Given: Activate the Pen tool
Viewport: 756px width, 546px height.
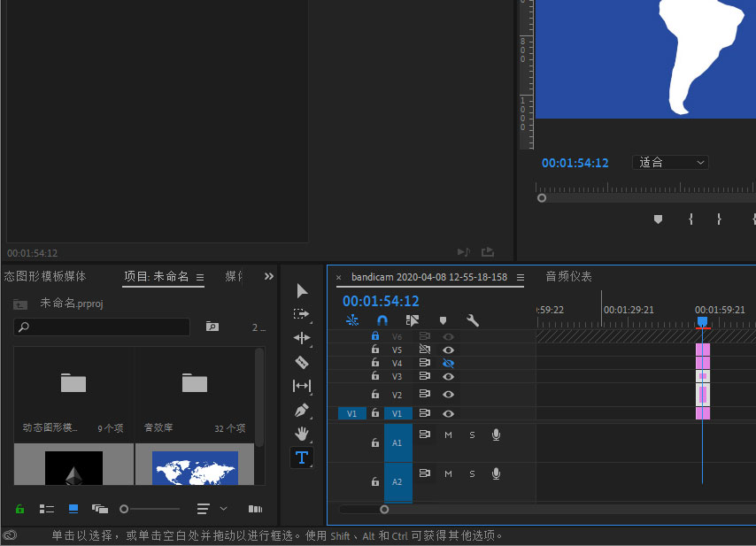Looking at the screenshot, I should coord(302,411).
